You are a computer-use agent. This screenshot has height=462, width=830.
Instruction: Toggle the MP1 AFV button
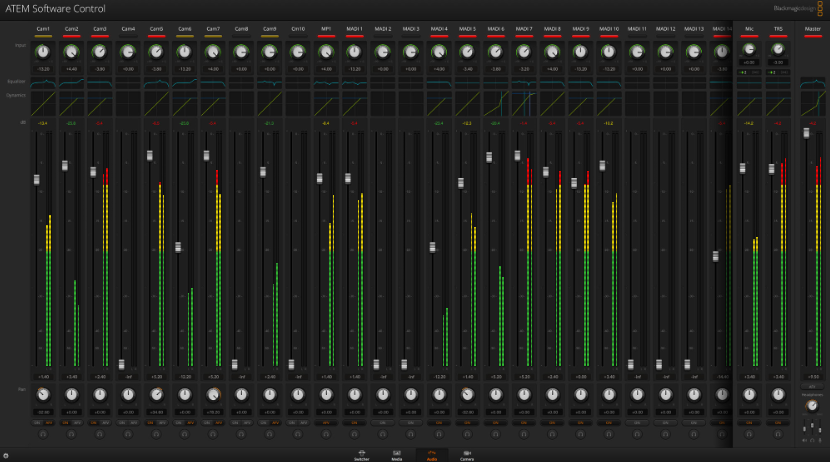point(326,422)
